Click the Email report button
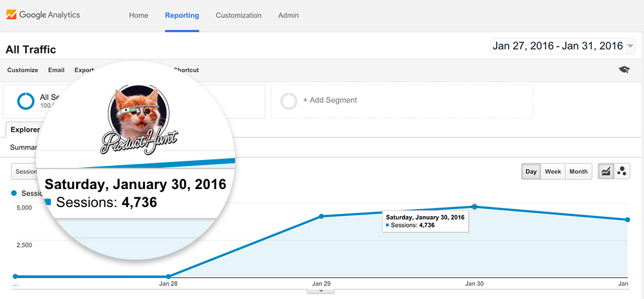The height and width of the screenshot is (299, 644). tap(56, 70)
